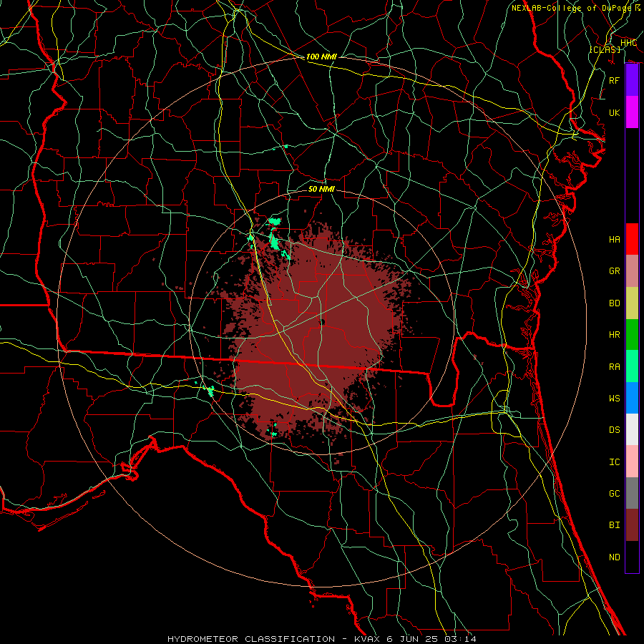This screenshot has width=644, height=644.
Task: Click the IC legend label
Action: pos(615,462)
